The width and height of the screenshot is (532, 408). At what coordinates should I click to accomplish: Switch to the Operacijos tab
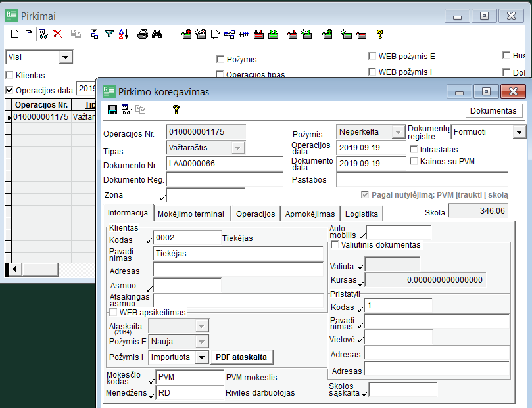[x=256, y=214]
